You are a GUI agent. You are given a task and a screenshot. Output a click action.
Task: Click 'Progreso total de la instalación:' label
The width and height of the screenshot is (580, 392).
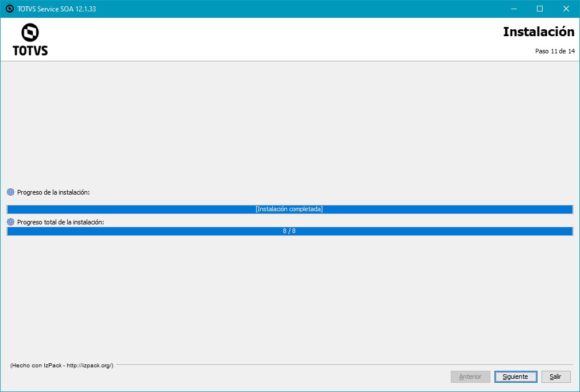pos(60,222)
